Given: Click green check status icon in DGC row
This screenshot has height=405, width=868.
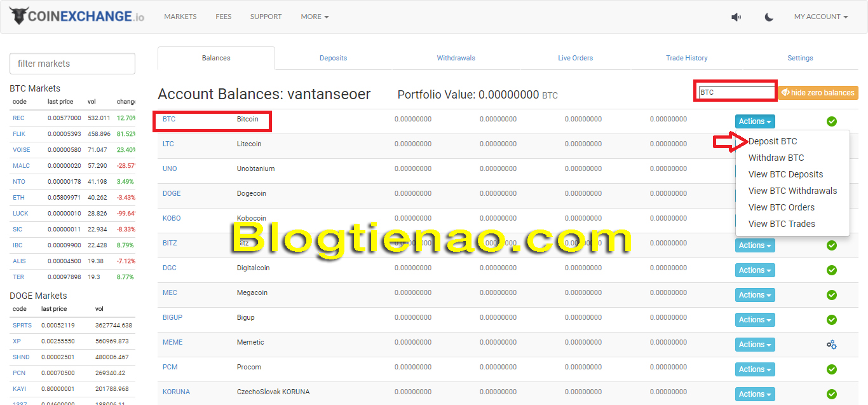Looking at the screenshot, I should point(832,270).
